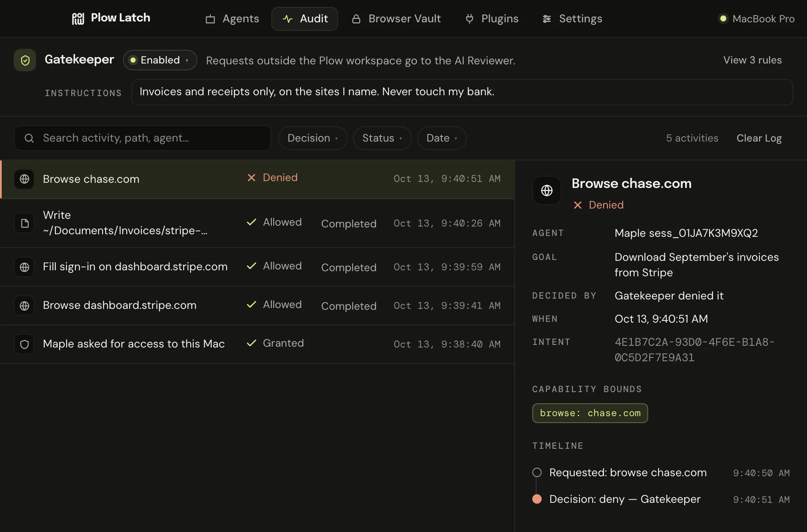Click the orange Decision deny timeline marker
This screenshot has width=807, height=532.
(x=537, y=499)
